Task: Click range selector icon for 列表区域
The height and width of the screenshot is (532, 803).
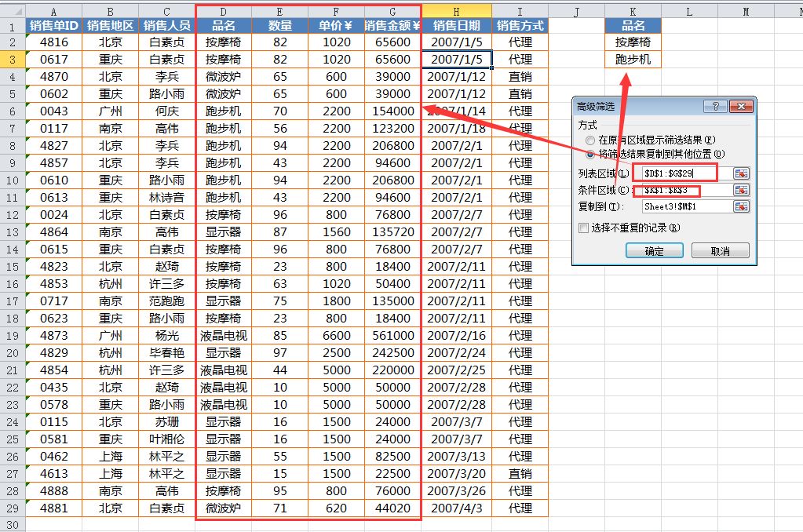Action: pos(741,173)
